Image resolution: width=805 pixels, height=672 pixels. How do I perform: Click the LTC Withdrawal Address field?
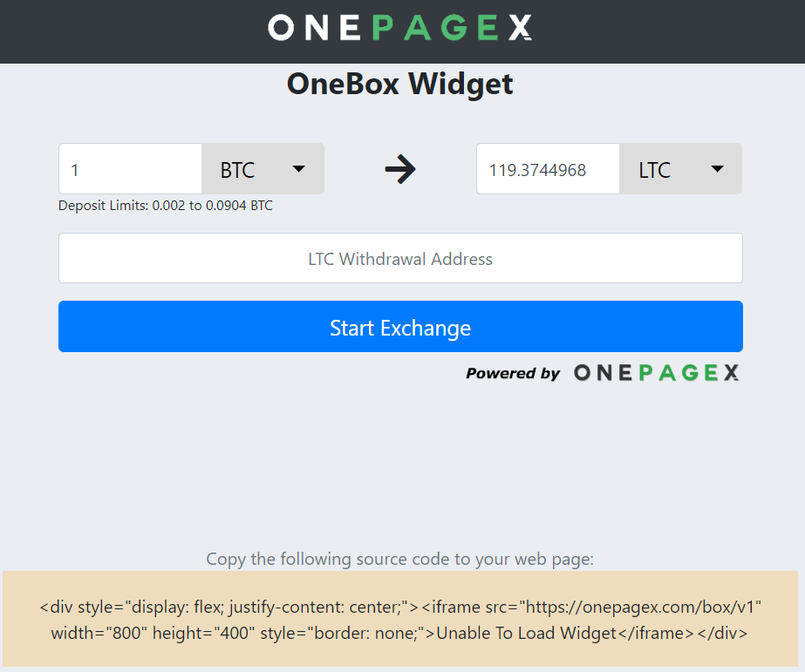pyautogui.click(x=400, y=258)
